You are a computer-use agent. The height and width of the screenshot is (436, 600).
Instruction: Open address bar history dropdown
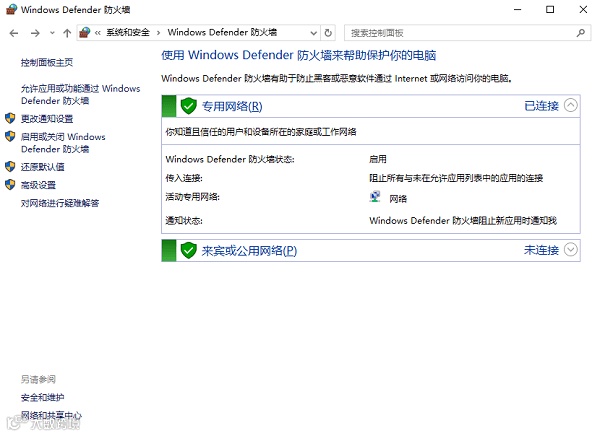coord(313,33)
